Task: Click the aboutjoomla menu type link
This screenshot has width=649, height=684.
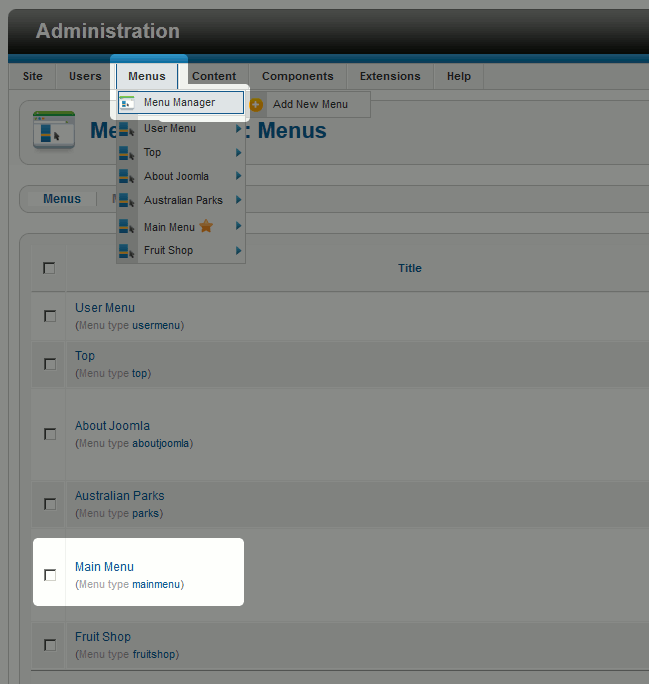Action: coord(161,444)
